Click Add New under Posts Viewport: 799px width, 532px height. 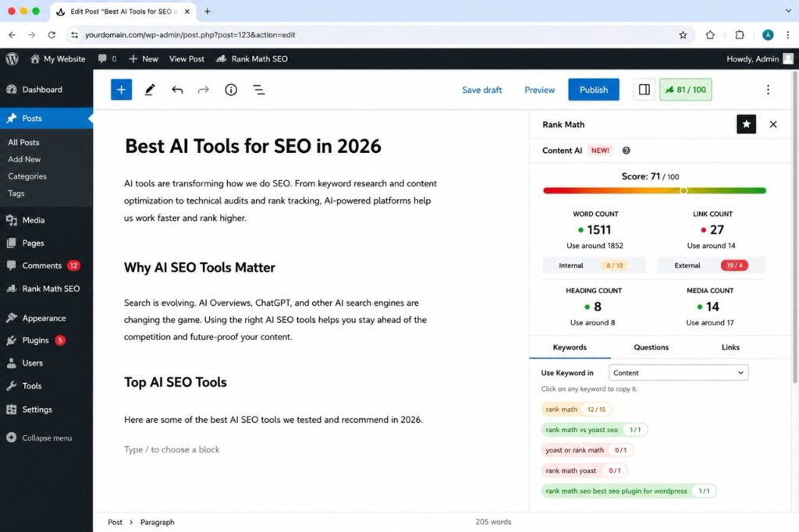tap(24, 159)
